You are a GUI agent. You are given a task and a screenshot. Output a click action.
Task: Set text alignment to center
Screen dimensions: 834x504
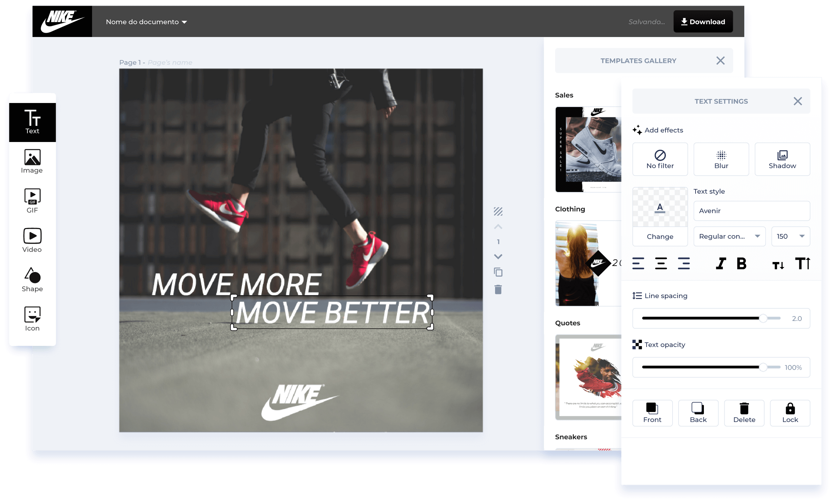(x=661, y=263)
